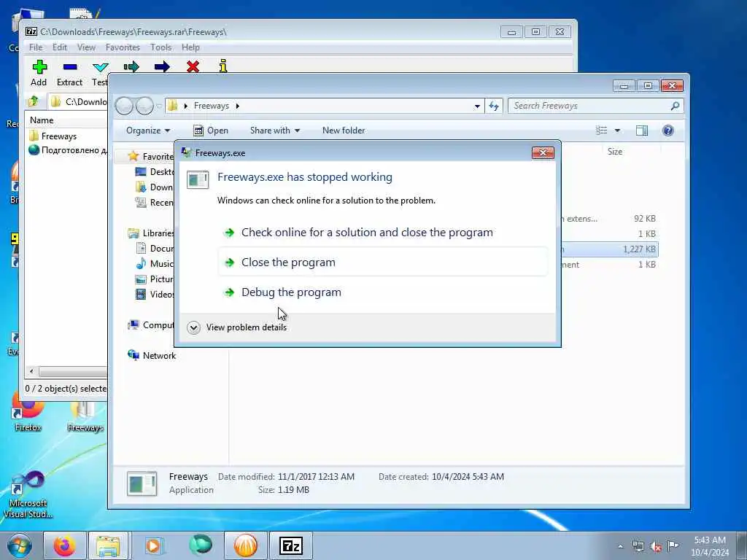This screenshot has width=747, height=560.
Task: Click the Freeways breadcrumb in address bar
Action: [211, 106]
